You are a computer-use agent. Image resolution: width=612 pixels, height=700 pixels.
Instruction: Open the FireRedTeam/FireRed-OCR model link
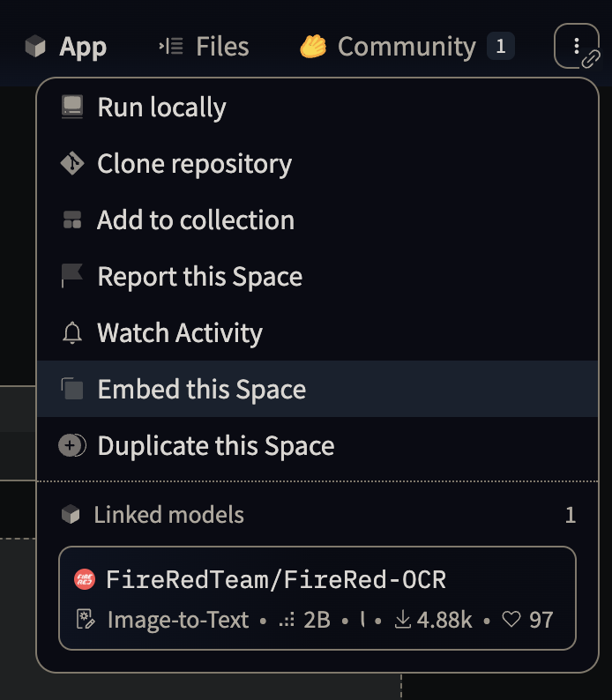(276, 579)
